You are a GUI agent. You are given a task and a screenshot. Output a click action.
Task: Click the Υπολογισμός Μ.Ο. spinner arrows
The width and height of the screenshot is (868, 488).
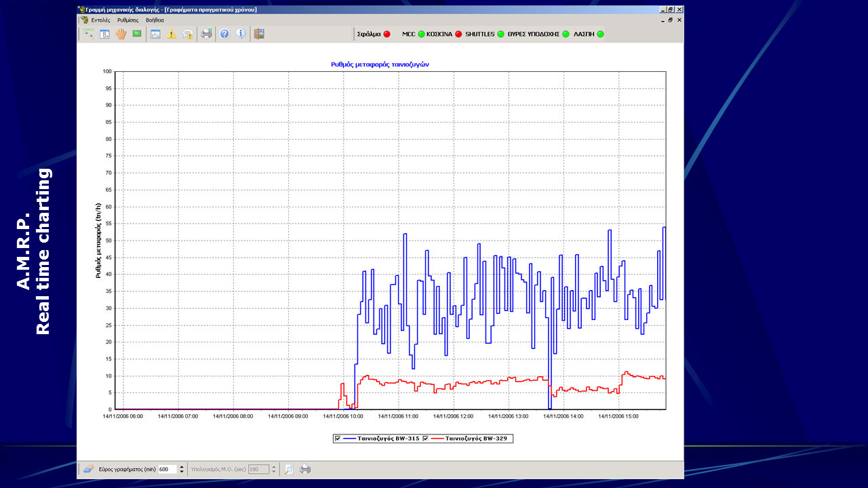click(x=273, y=469)
